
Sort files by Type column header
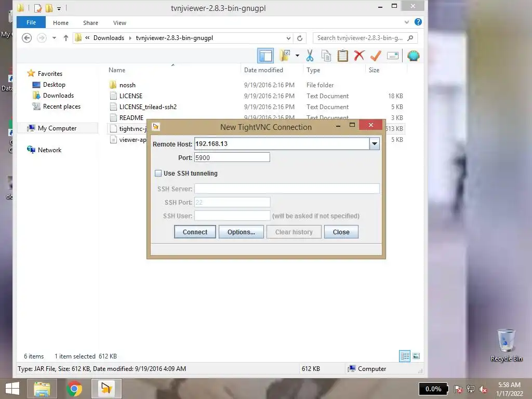click(x=313, y=70)
